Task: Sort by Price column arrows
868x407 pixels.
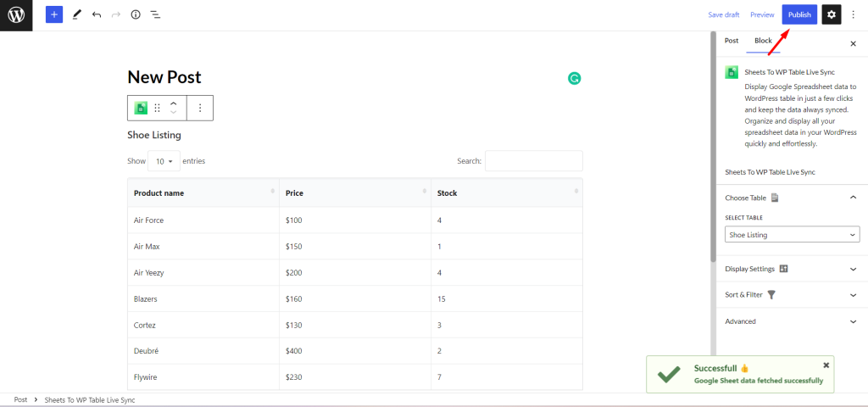Action: [x=424, y=191]
